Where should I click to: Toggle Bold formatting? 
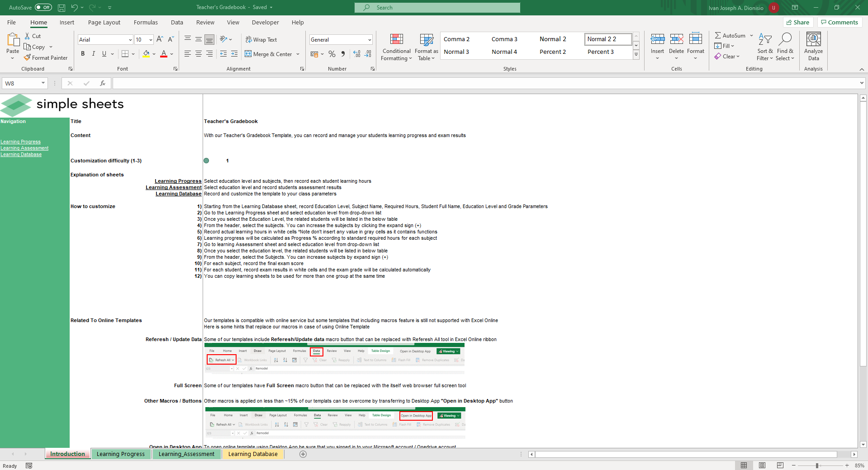(x=83, y=54)
